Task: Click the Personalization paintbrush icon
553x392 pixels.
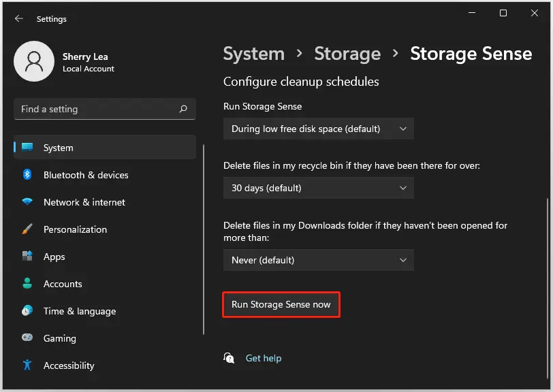Action: 27,229
